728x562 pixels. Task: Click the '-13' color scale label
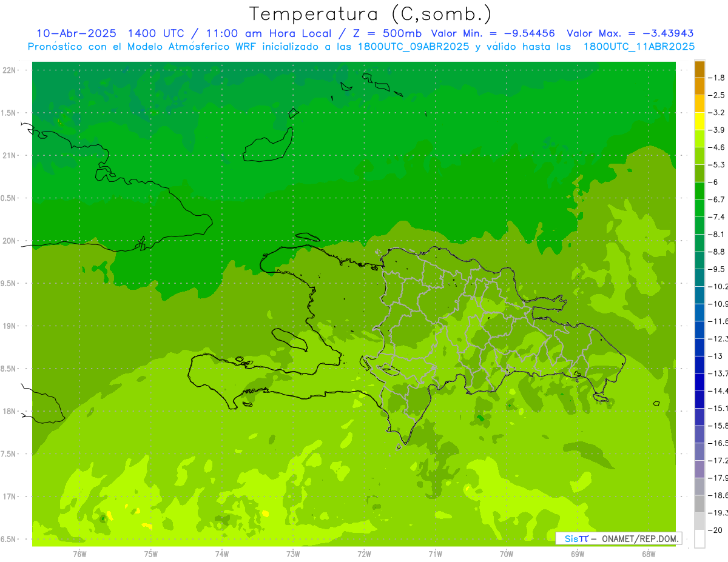click(716, 356)
